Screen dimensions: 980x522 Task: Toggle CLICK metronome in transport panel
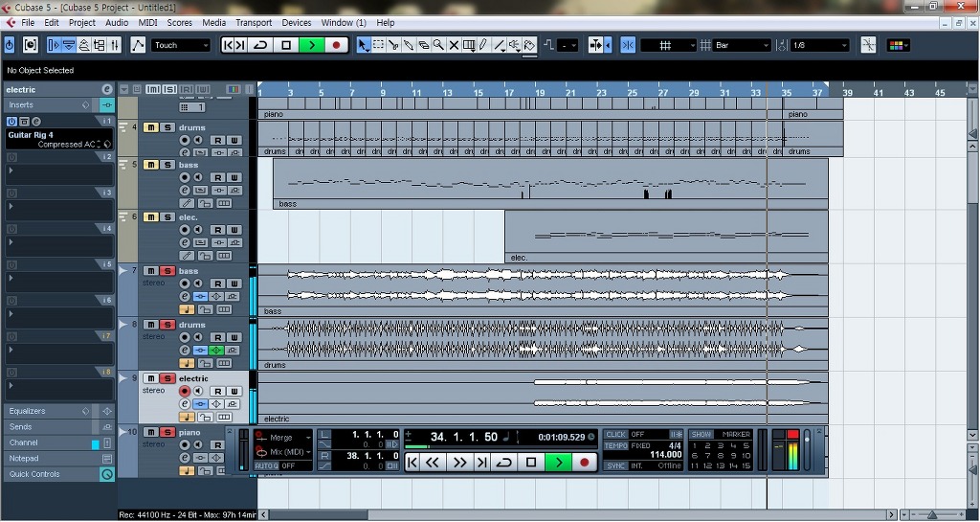[615, 434]
